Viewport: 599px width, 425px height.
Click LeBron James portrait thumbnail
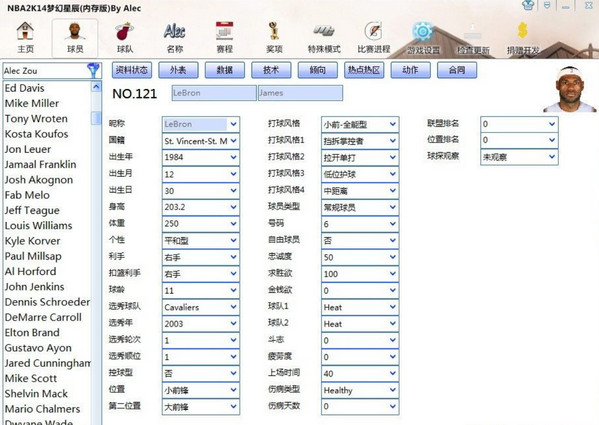click(570, 90)
